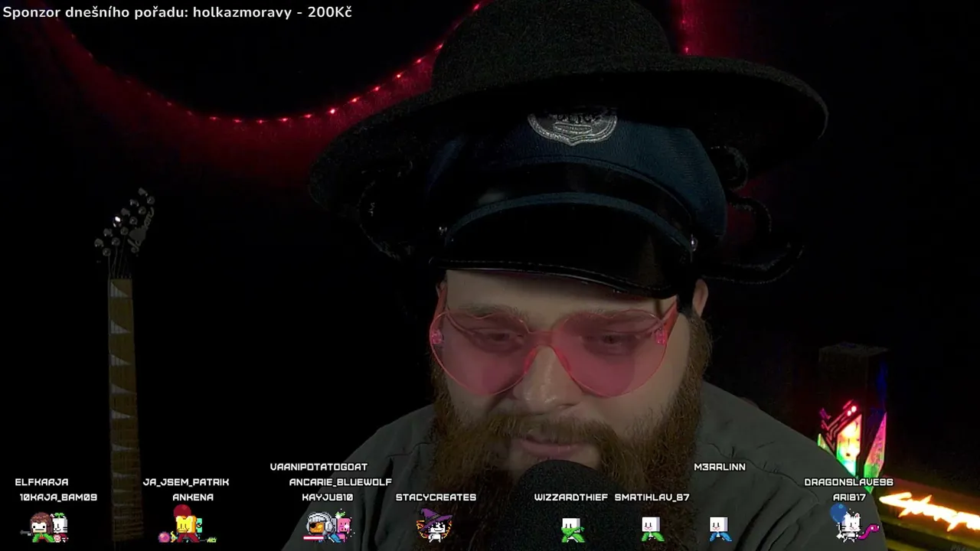980x551 pixels.
Task: Click the sponsor text mentioning holkazmoravy
Action: [178, 12]
